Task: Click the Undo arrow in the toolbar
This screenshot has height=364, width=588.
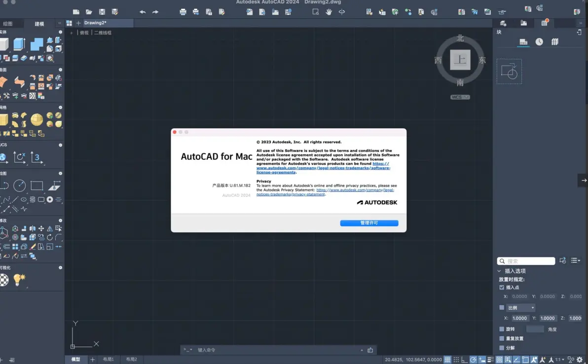Action: [x=143, y=12]
